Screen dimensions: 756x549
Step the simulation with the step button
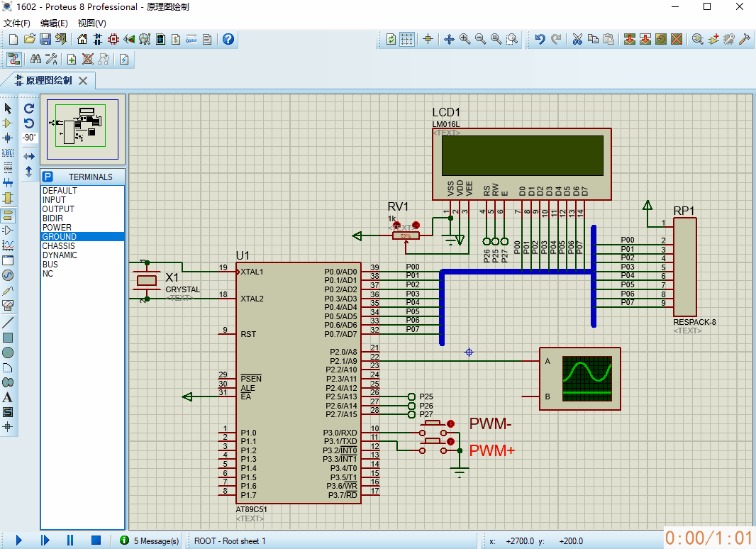tap(45, 540)
